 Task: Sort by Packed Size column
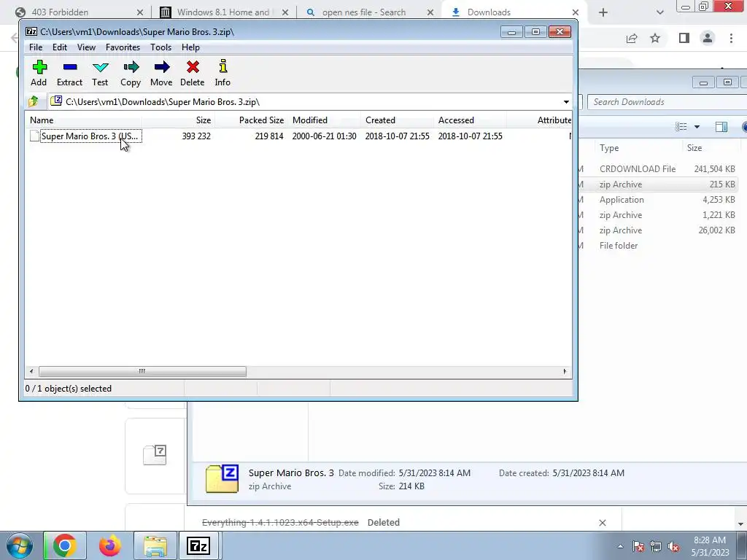pyautogui.click(x=251, y=120)
